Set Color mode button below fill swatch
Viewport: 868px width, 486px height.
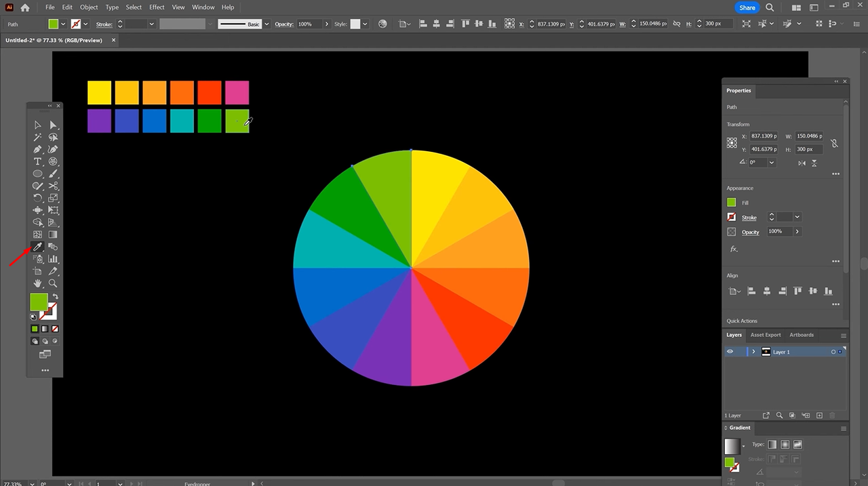coord(35,329)
